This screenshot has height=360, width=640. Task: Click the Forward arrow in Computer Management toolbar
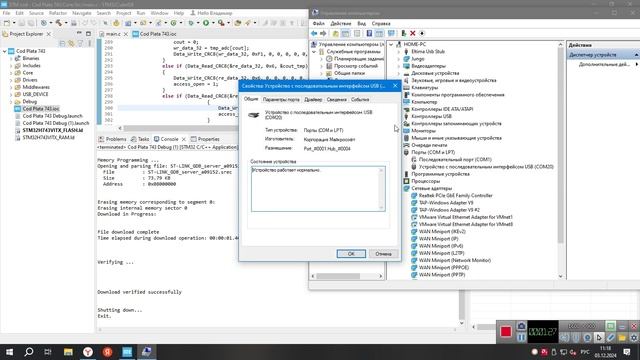point(323,33)
